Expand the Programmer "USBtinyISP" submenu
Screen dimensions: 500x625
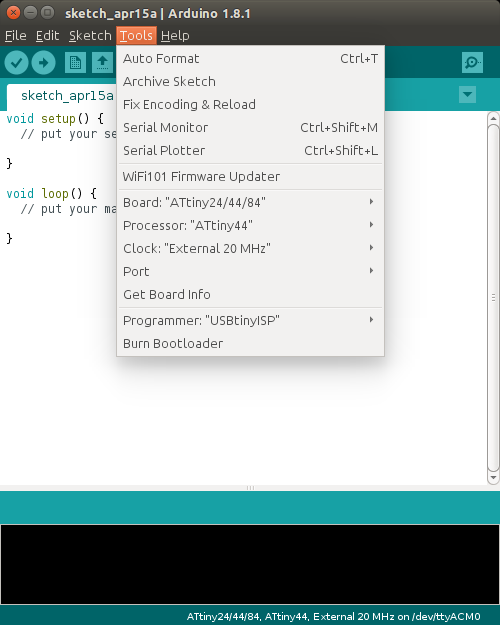click(250, 320)
